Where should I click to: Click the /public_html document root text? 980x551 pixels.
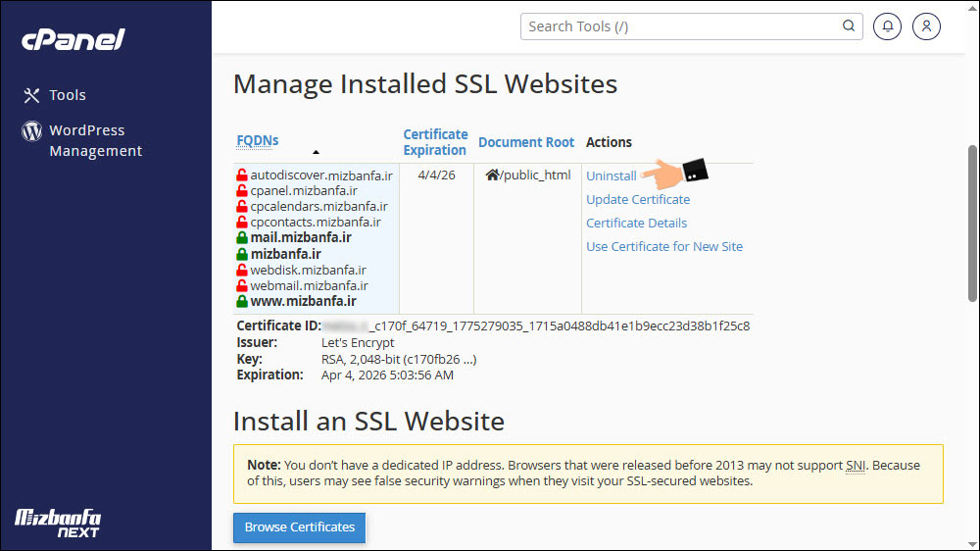tap(535, 175)
